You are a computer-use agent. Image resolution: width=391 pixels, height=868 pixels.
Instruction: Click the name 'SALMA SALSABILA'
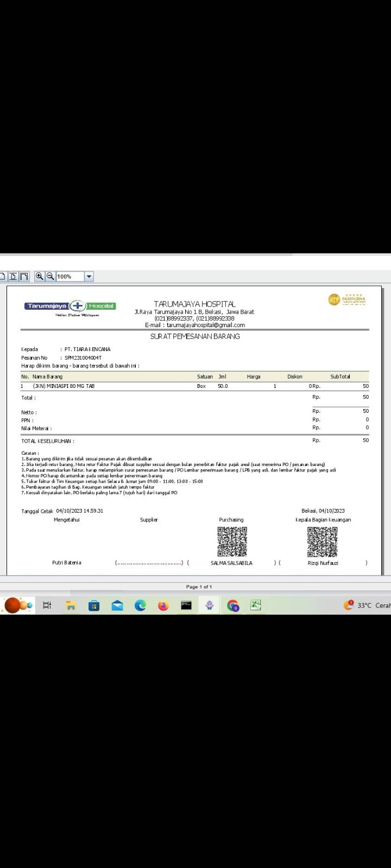point(231,563)
